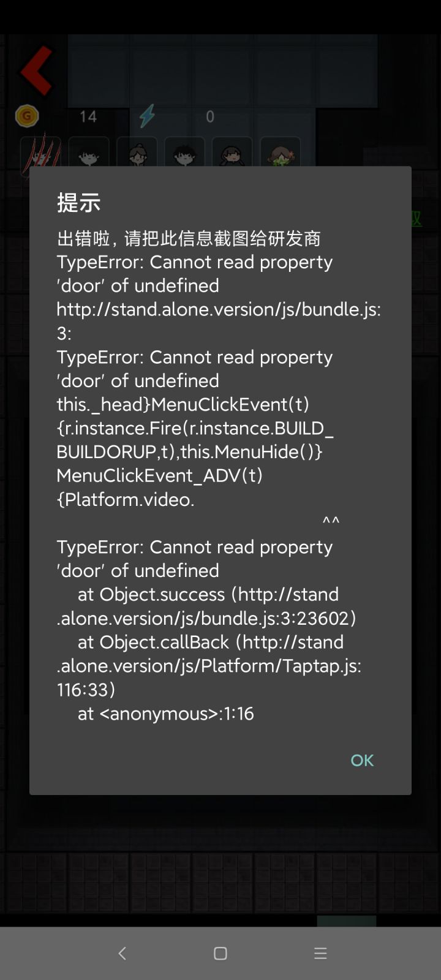Tap the Android back navigation button
The image size is (441, 980).
point(122,953)
